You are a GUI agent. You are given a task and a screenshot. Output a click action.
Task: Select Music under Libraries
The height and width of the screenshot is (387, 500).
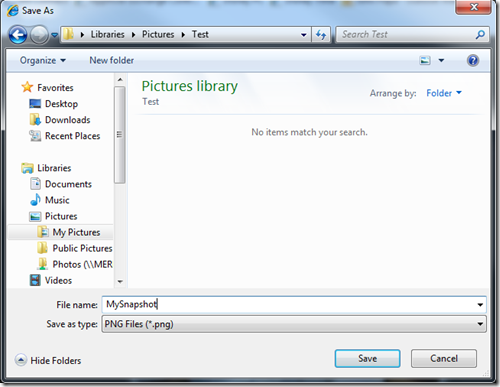coord(57,200)
